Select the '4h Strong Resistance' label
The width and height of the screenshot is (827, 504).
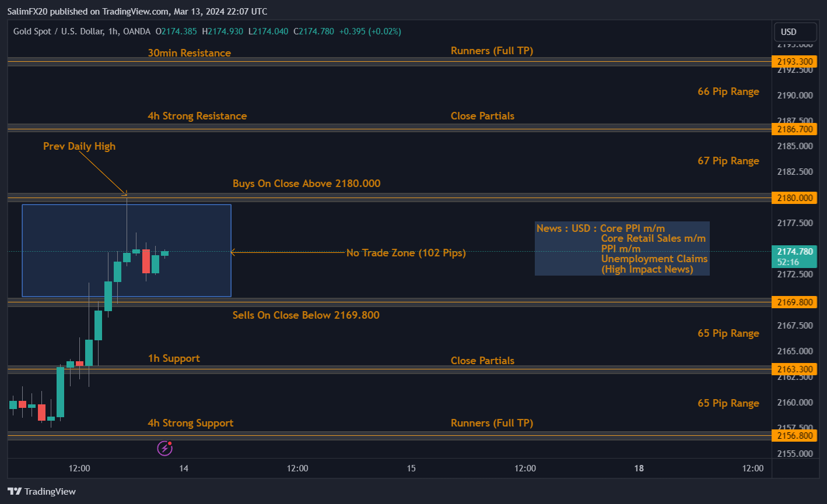197,116
